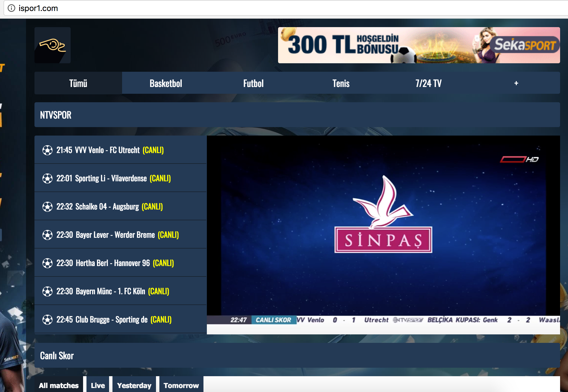
Task: Click the ispor1.com address bar
Action: [285, 8]
